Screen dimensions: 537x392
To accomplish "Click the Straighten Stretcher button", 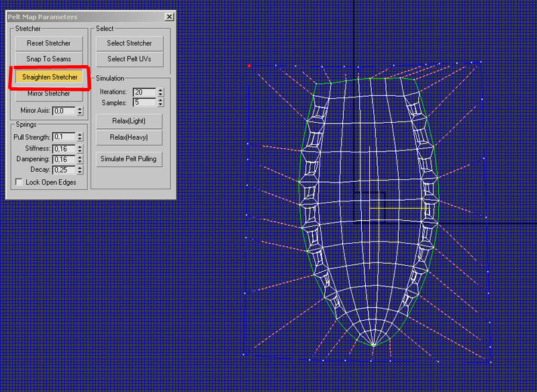I will (x=49, y=77).
